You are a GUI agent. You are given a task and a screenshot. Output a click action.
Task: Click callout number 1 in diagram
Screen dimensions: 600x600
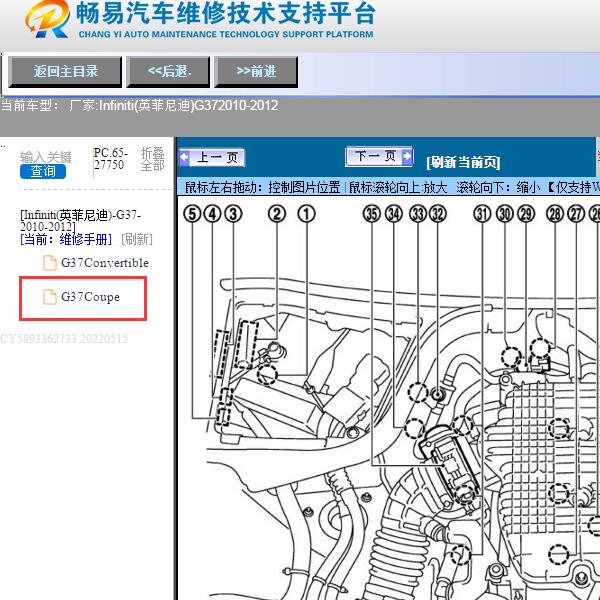click(x=307, y=214)
